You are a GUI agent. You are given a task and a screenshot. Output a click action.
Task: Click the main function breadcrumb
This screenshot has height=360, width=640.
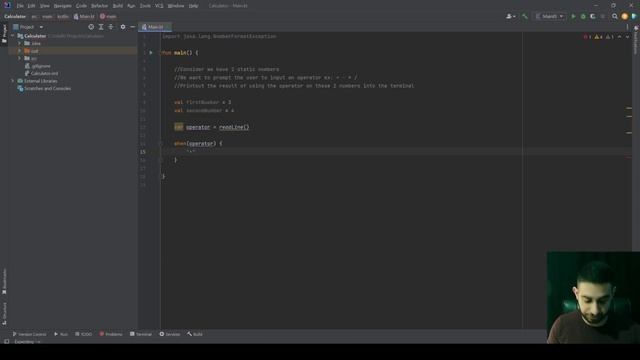coord(108,17)
